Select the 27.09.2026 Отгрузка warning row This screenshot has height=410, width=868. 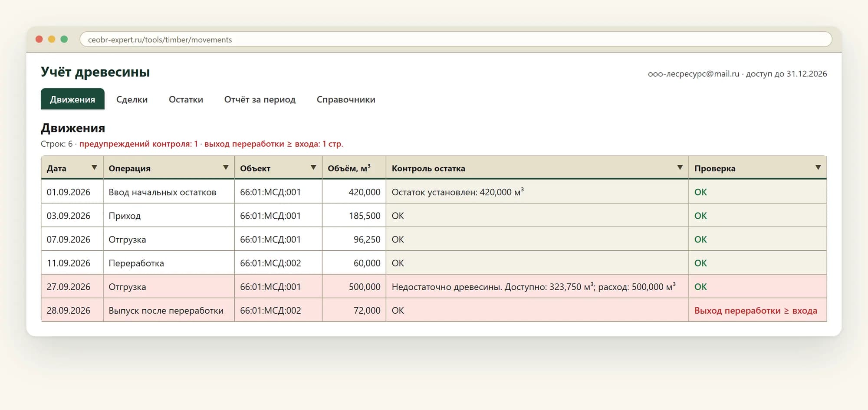point(434,286)
